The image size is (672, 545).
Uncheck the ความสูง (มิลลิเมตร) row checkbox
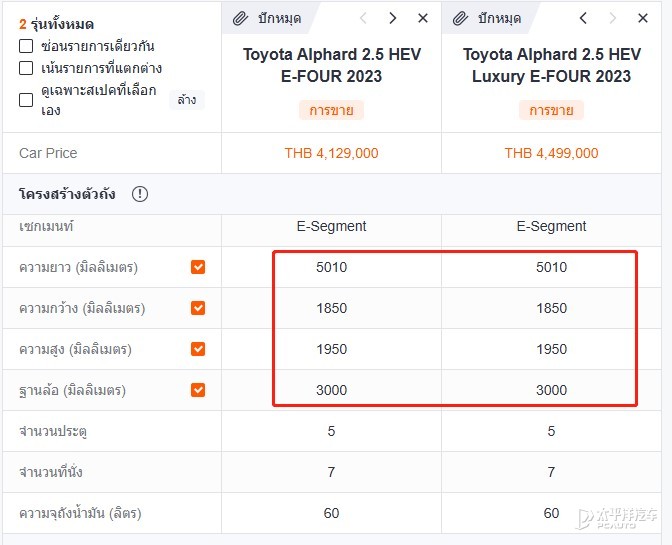click(198, 349)
